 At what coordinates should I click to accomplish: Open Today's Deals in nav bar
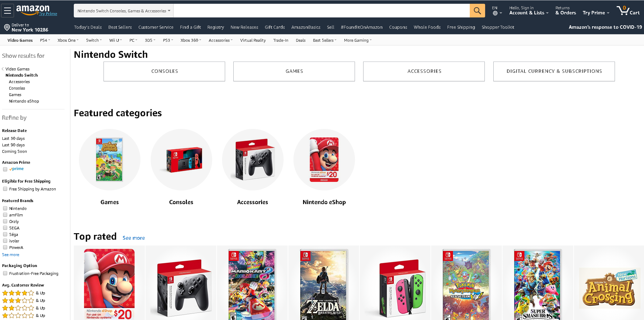tap(88, 27)
